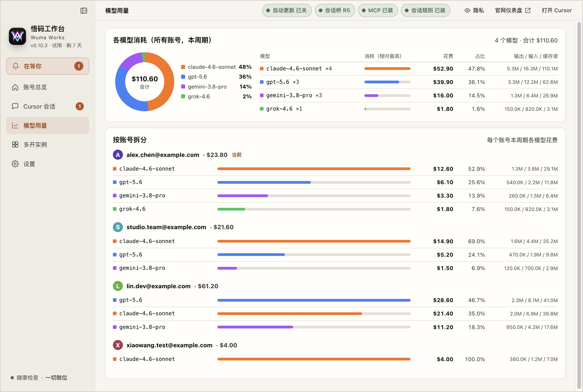Click the green health status dot

(x=12, y=378)
